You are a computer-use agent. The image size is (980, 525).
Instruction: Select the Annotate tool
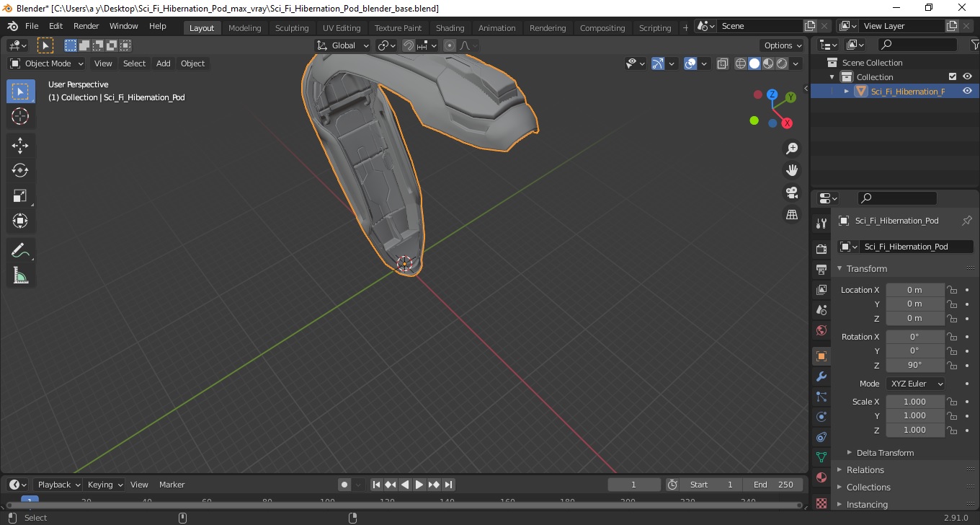(x=20, y=250)
